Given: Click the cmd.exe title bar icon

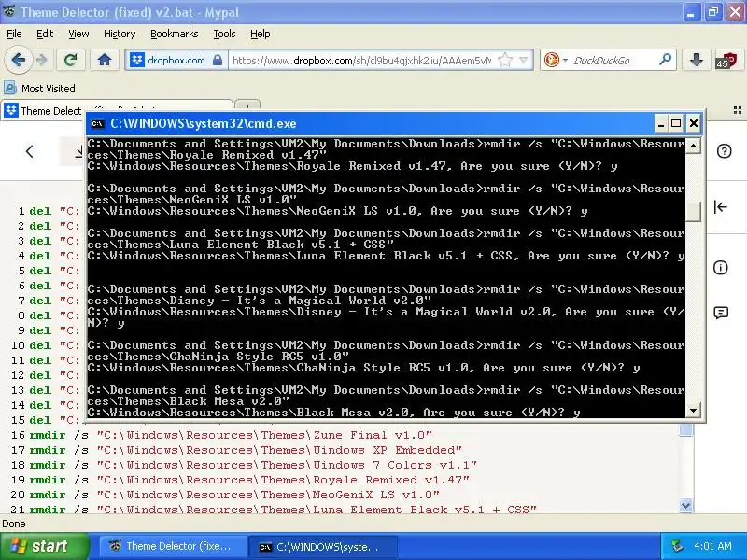Looking at the screenshot, I should [98, 124].
